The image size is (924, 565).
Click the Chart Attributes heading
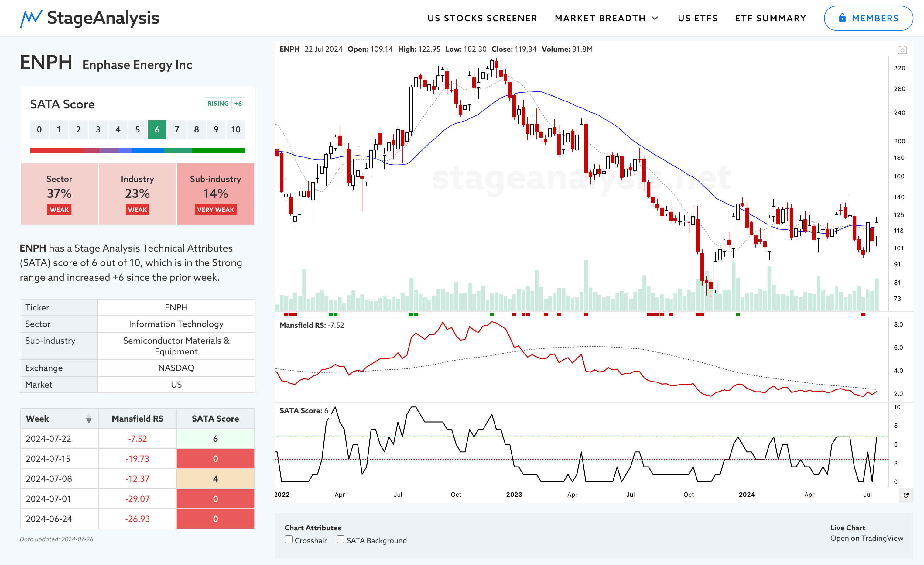coord(313,528)
